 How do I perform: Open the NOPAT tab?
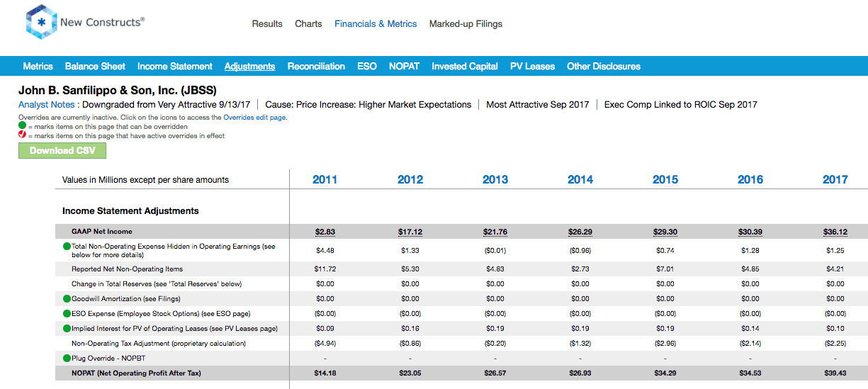click(404, 66)
